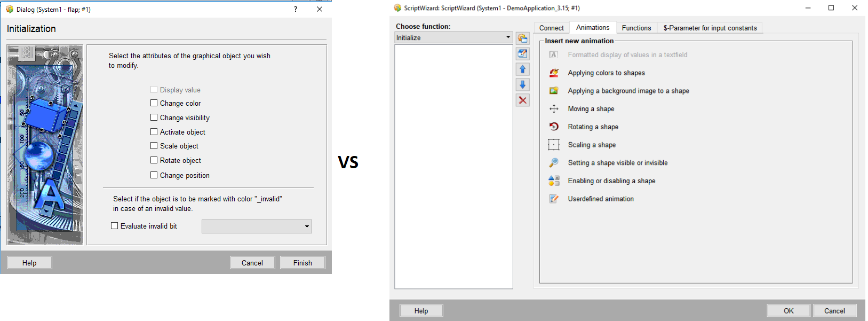Click the 'Applying colors to shapes' text

pos(606,73)
